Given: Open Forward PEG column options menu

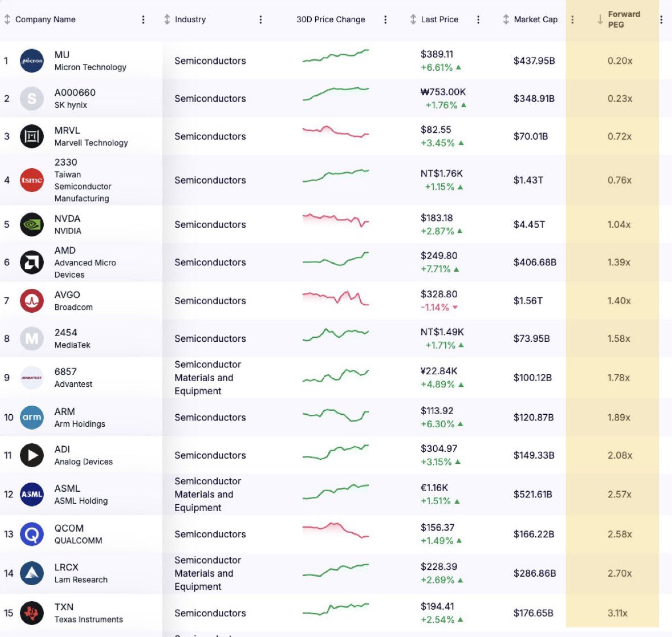Looking at the screenshot, I should [x=661, y=20].
